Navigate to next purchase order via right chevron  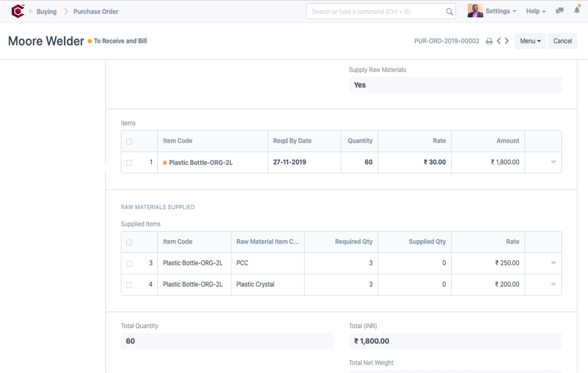[507, 41]
